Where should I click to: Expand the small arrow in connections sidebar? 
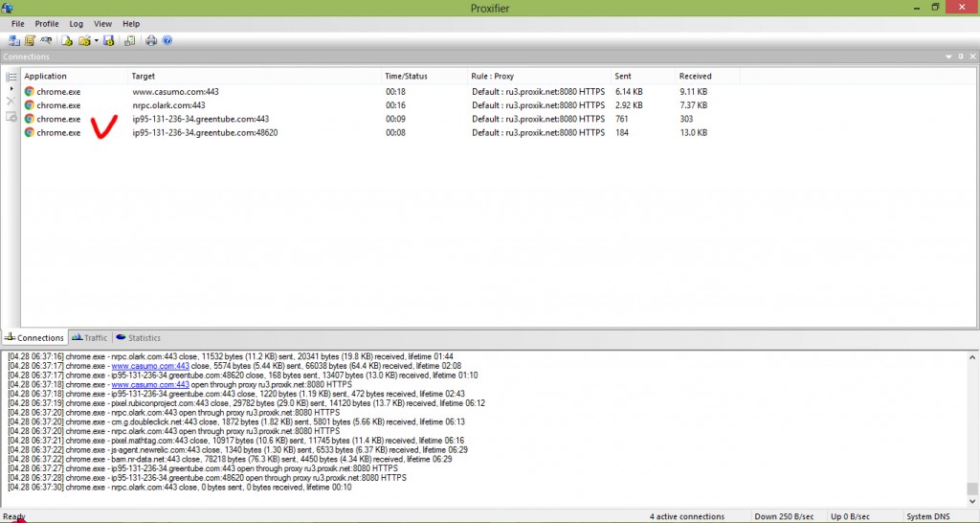coord(11,89)
